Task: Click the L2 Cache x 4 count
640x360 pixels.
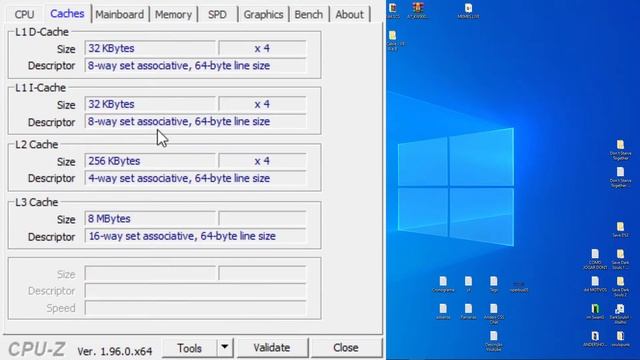Action: pyautogui.click(x=262, y=161)
